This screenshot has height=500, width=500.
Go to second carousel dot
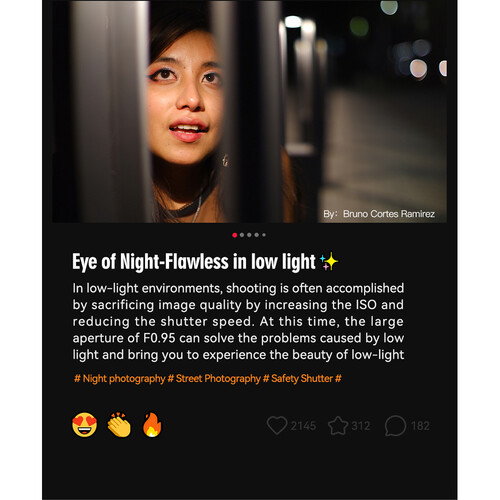click(x=242, y=235)
